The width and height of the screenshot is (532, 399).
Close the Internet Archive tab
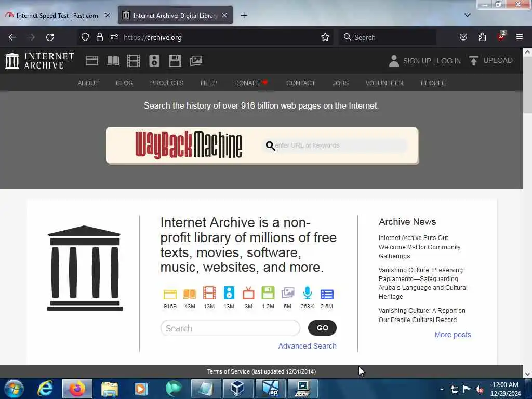[224, 15]
